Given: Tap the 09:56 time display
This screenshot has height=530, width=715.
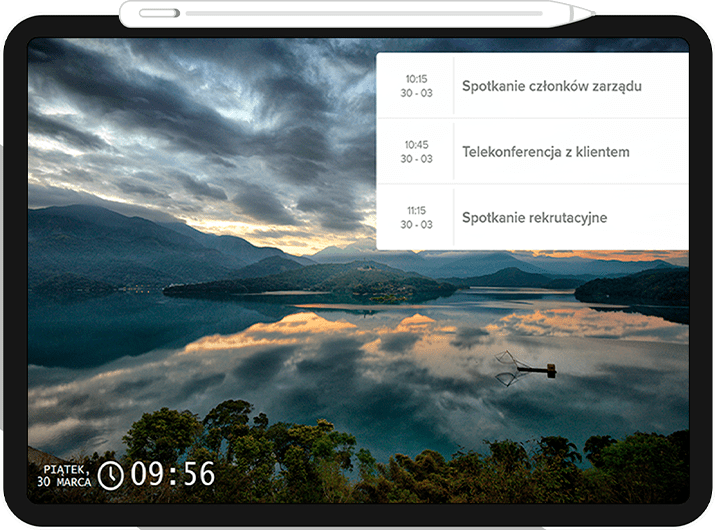Looking at the screenshot, I should click(x=173, y=474).
